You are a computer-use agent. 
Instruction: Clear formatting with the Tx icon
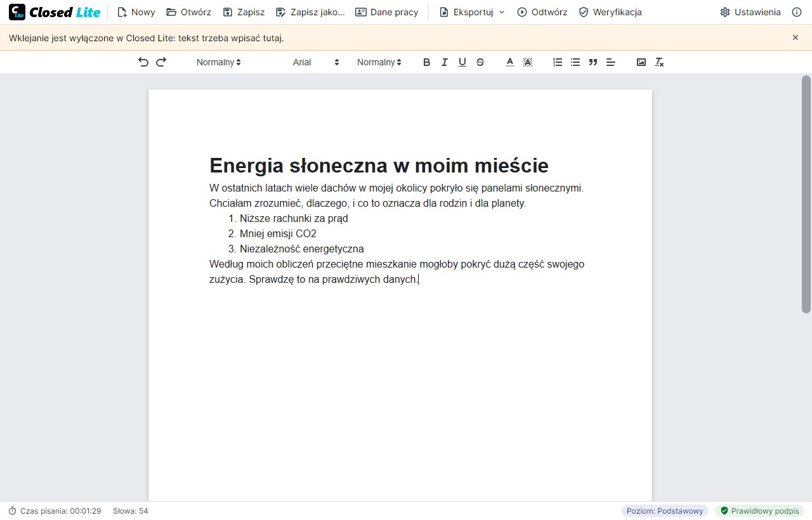(659, 62)
